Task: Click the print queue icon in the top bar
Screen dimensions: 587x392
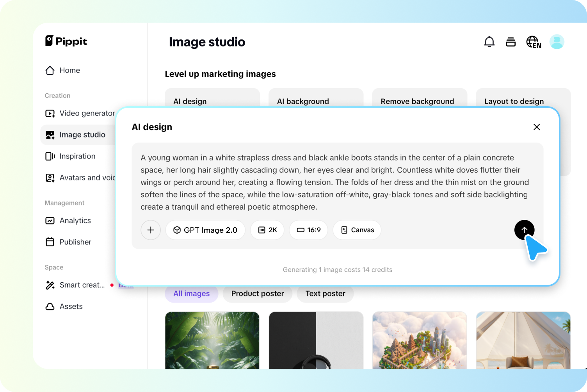Action: [511, 41]
